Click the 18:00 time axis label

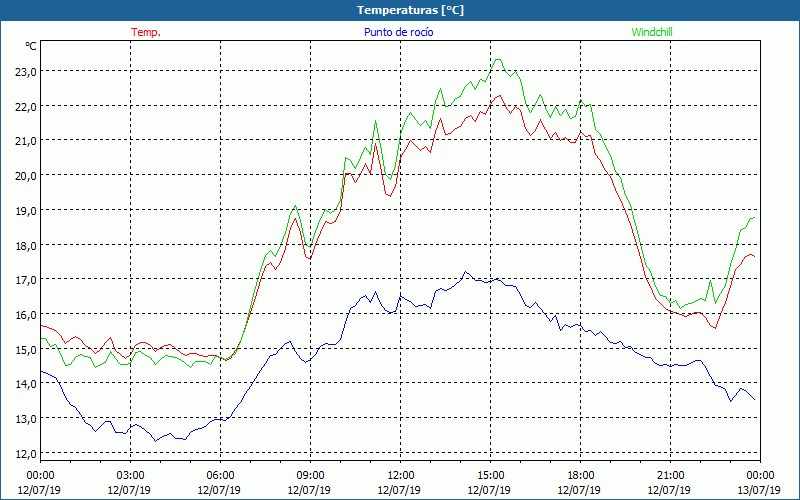580,475
